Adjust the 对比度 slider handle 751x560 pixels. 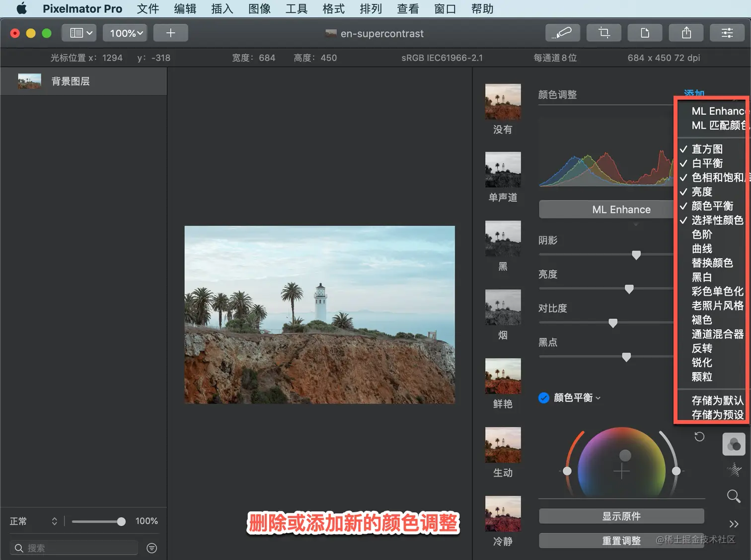[x=613, y=323]
